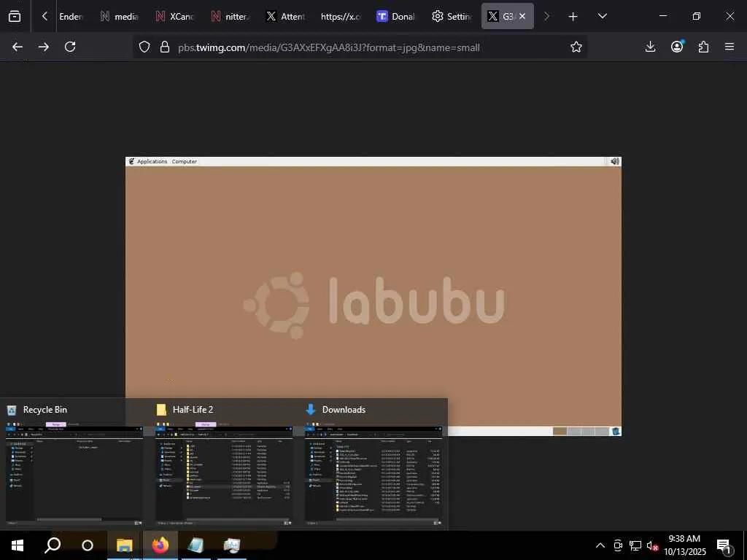The image size is (747, 560).
Task: Switch to the 'Donal' Truth Social tab
Action: [x=395, y=16]
